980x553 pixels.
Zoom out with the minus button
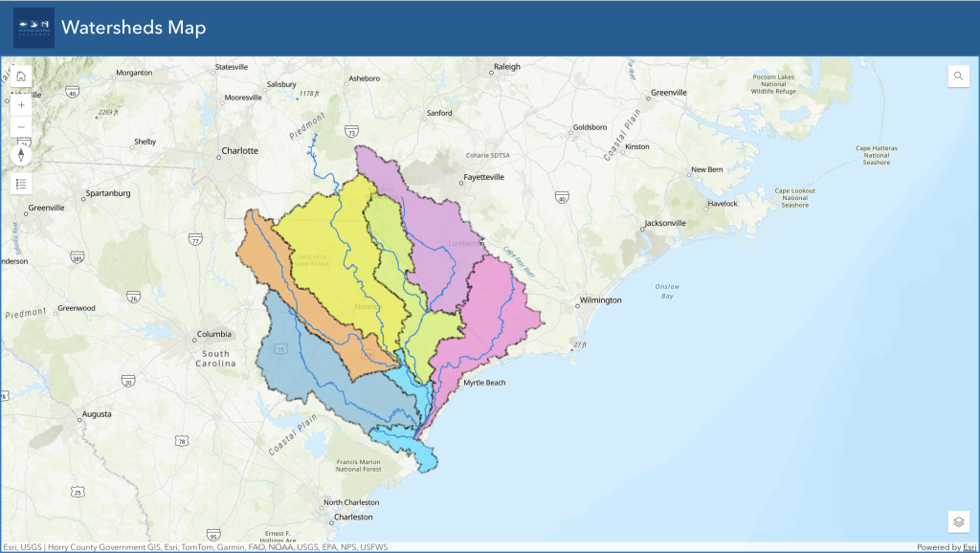(x=21, y=127)
